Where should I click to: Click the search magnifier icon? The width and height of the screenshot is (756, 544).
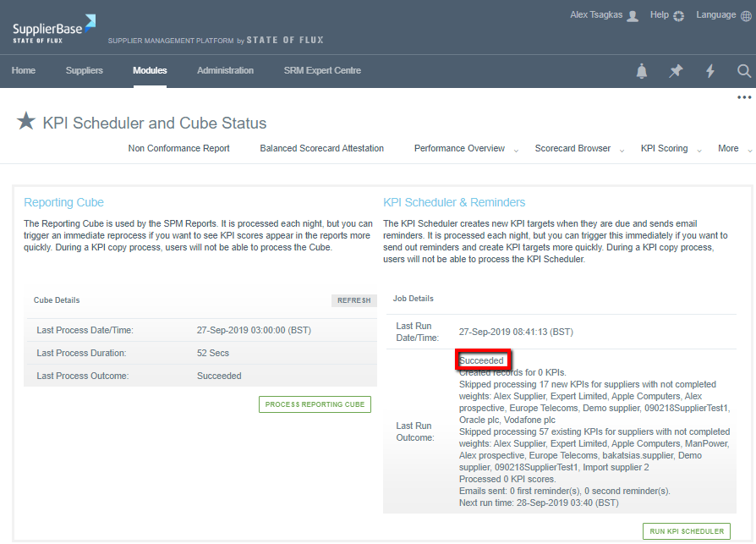pos(743,72)
